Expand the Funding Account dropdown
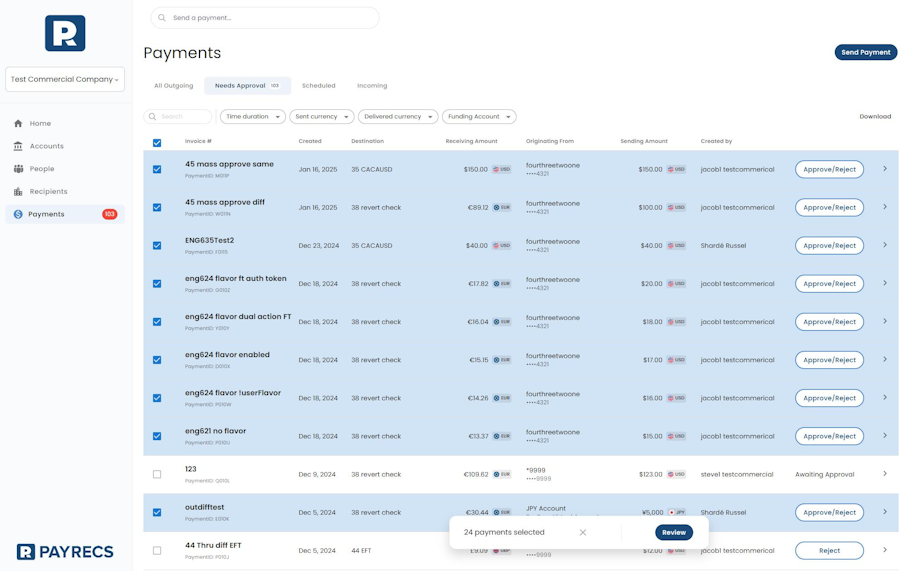The width and height of the screenshot is (900, 571). click(479, 117)
